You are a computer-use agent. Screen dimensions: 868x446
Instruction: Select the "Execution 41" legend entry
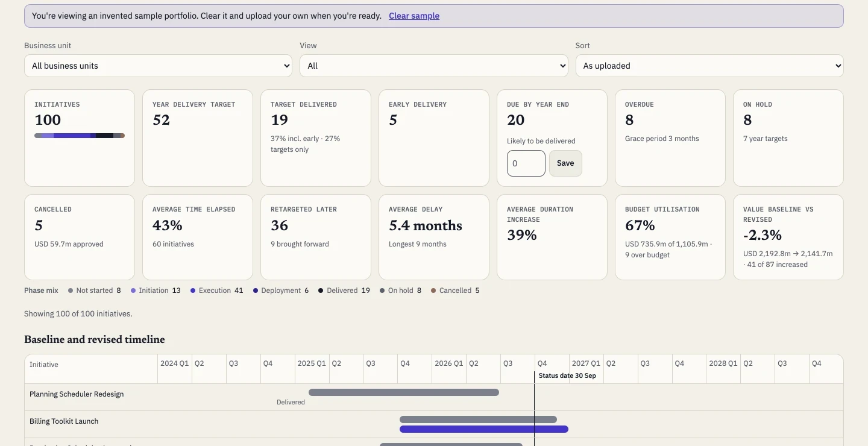(x=217, y=291)
